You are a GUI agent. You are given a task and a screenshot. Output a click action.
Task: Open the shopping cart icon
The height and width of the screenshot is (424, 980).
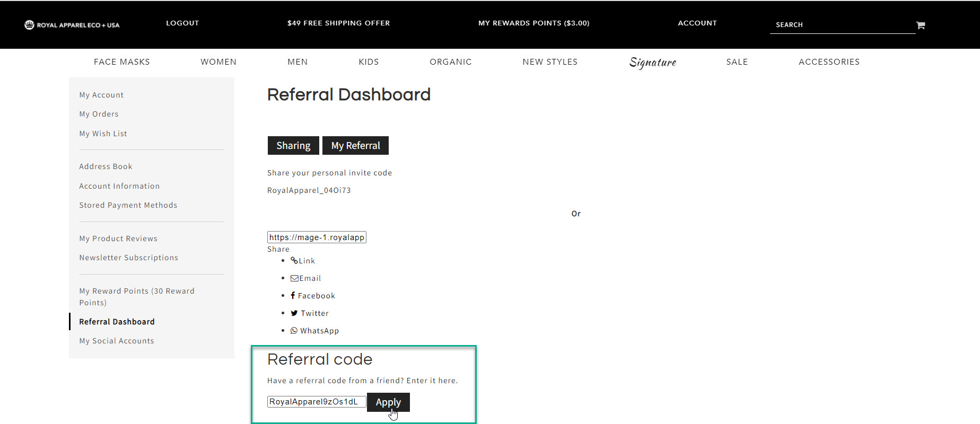click(x=921, y=25)
